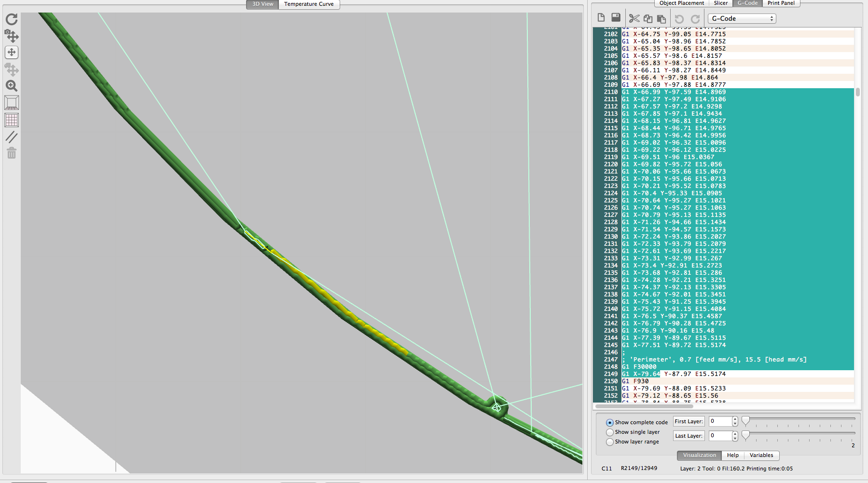The height and width of the screenshot is (483, 868).
Task: Toggle the parallel projection lines icon
Action: point(12,137)
